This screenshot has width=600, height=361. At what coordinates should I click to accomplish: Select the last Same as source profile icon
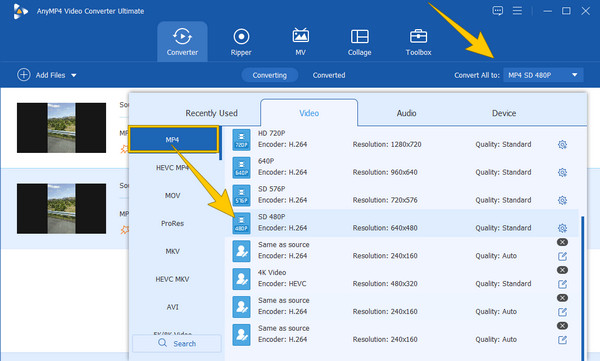pyautogui.click(x=241, y=335)
